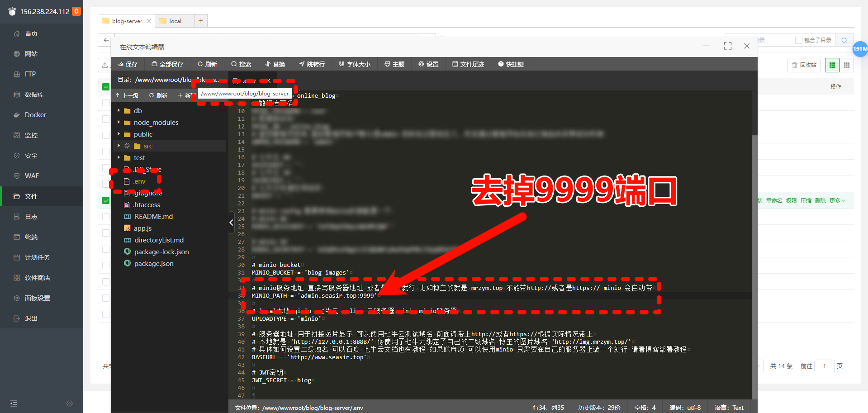Switch the file manager to list view

point(832,65)
